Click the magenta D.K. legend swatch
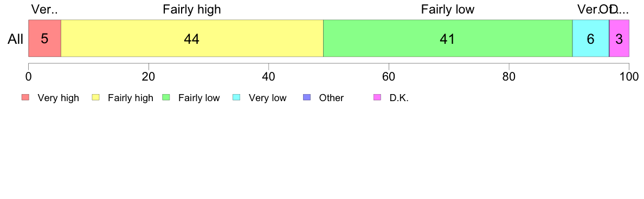644x199 pixels. 377,97
